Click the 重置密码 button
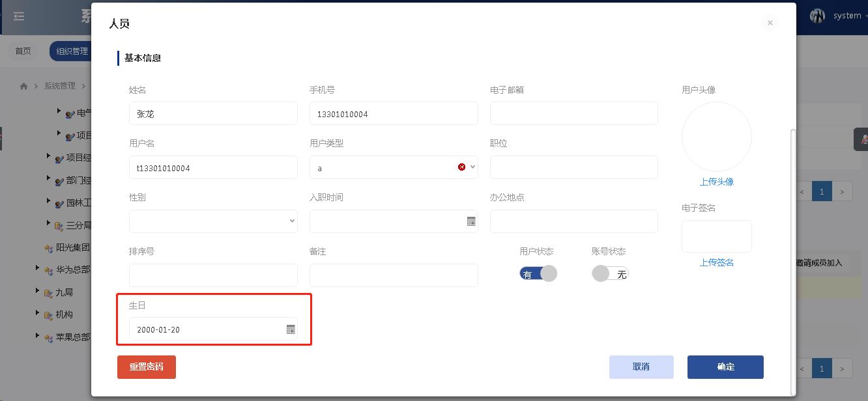This screenshot has width=868, height=401. [147, 366]
